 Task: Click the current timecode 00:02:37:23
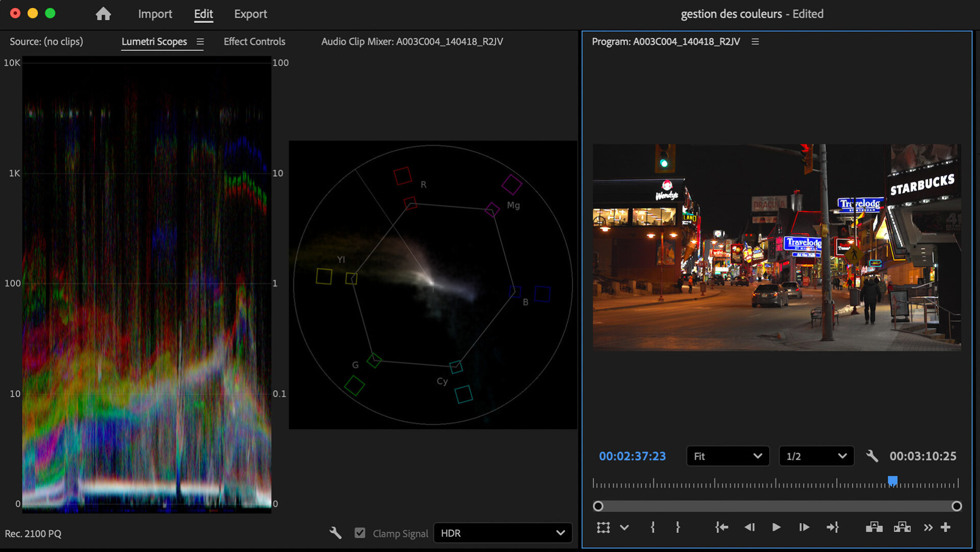coord(632,456)
